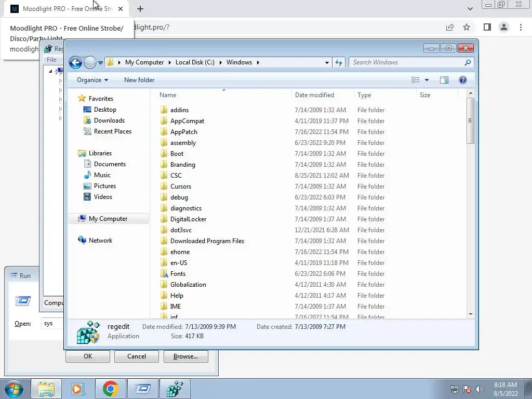Expand arrow after Windows in breadcrumb
Image resolution: width=532 pixels, height=399 pixels.
coord(258,62)
